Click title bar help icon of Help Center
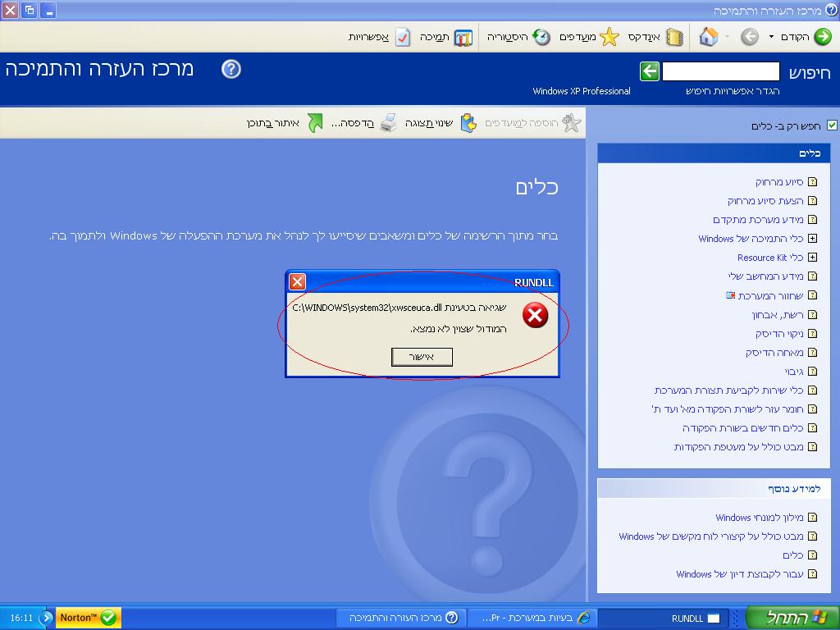 click(x=832, y=10)
